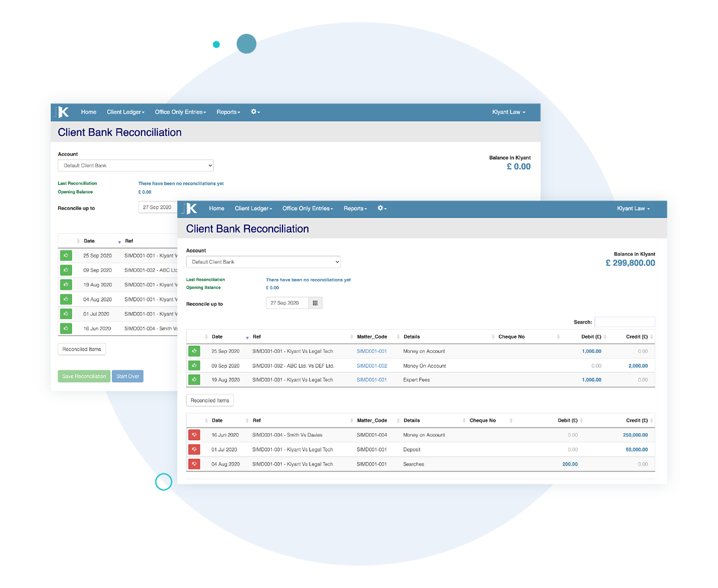Open Office Only Entries in the back window

[x=180, y=112]
